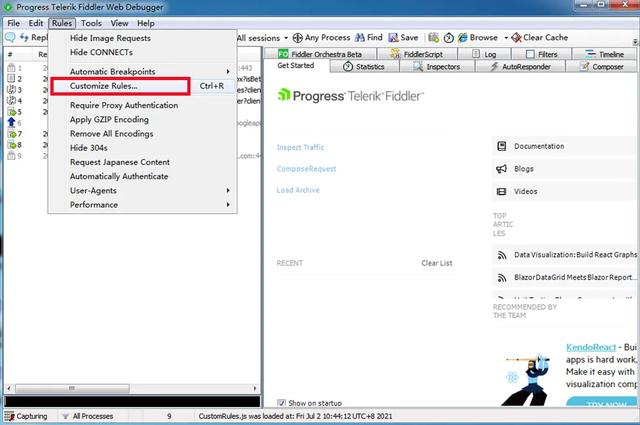Click the comment speech bubble toolbar icon
This screenshot has height=425, width=640.
point(10,38)
